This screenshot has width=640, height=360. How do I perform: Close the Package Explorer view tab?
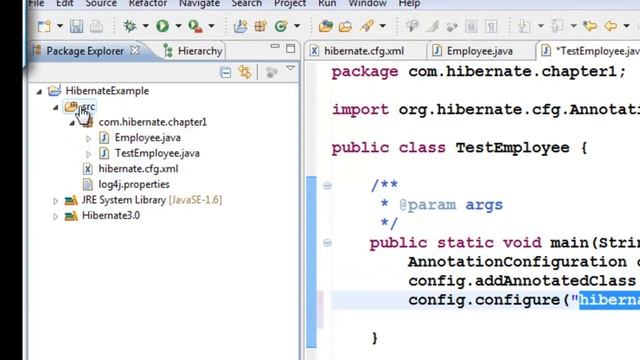(135, 51)
